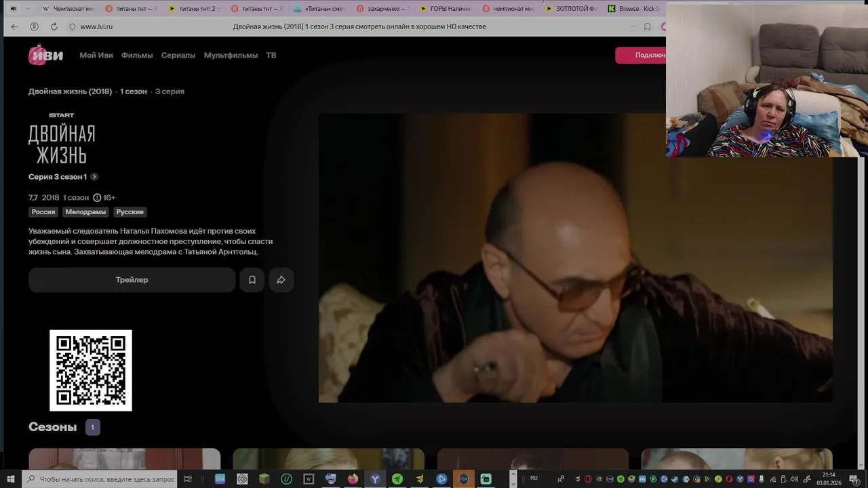Open Task View on the taskbar

pos(188,479)
